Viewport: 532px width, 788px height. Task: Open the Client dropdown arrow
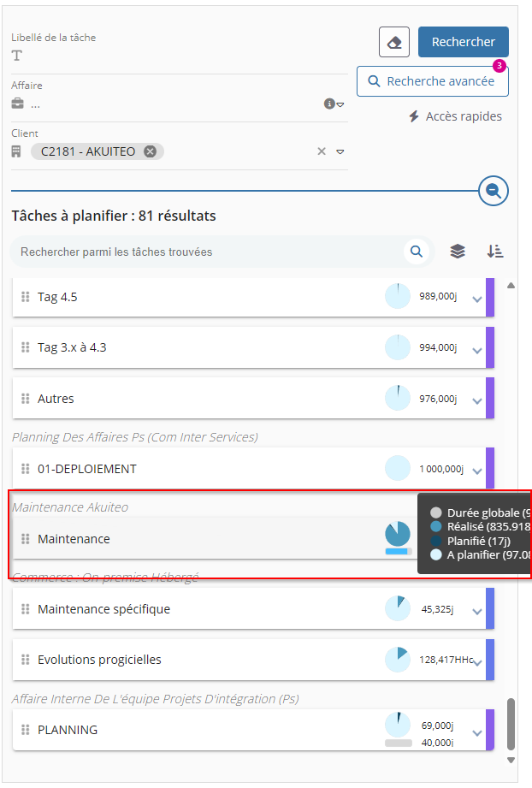click(x=340, y=151)
